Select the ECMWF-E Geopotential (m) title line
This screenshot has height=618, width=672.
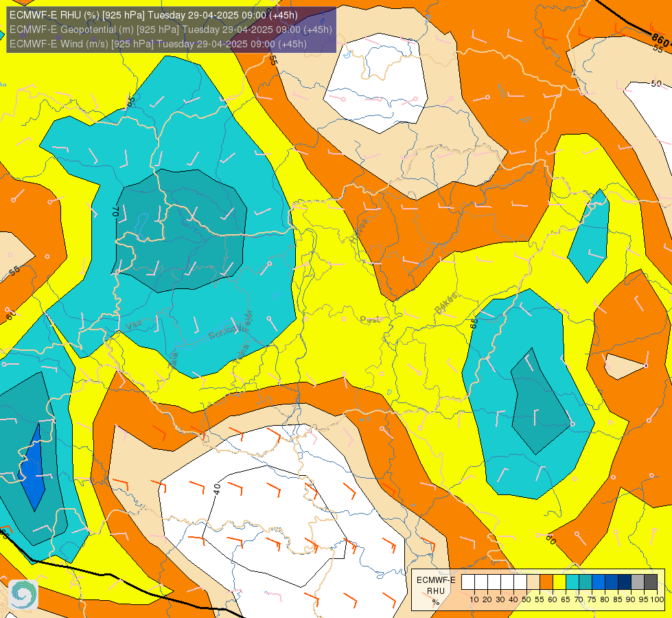pyautogui.click(x=170, y=30)
